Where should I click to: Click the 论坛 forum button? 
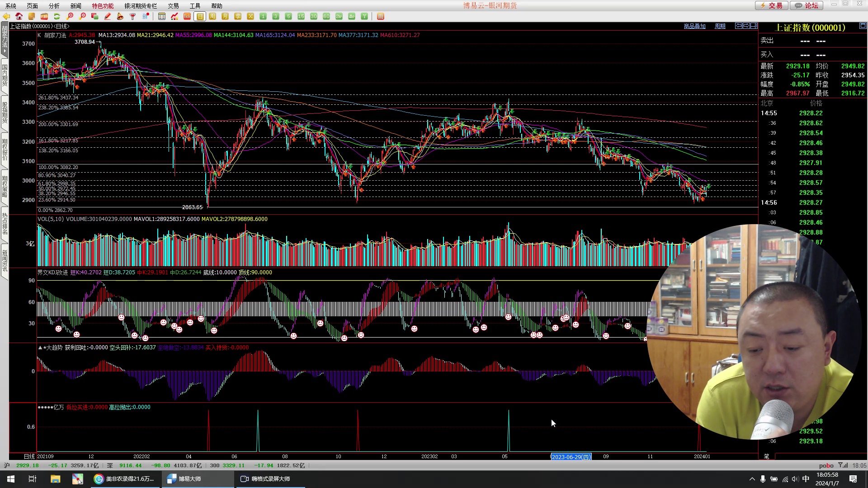point(807,5)
